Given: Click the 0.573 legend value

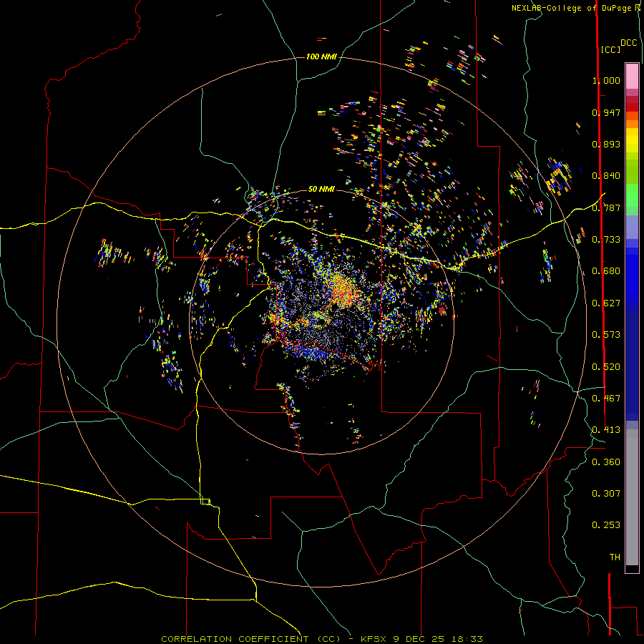Looking at the screenshot, I should tap(606, 335).
